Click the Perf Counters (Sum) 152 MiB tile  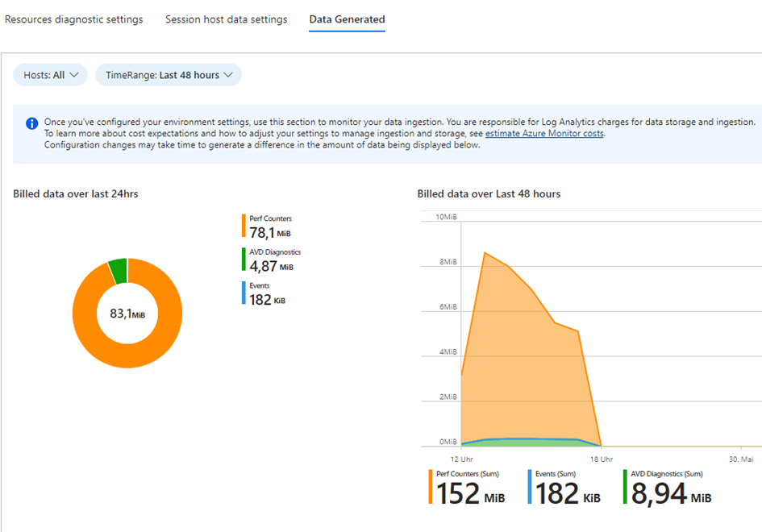[x=467, y=488]
